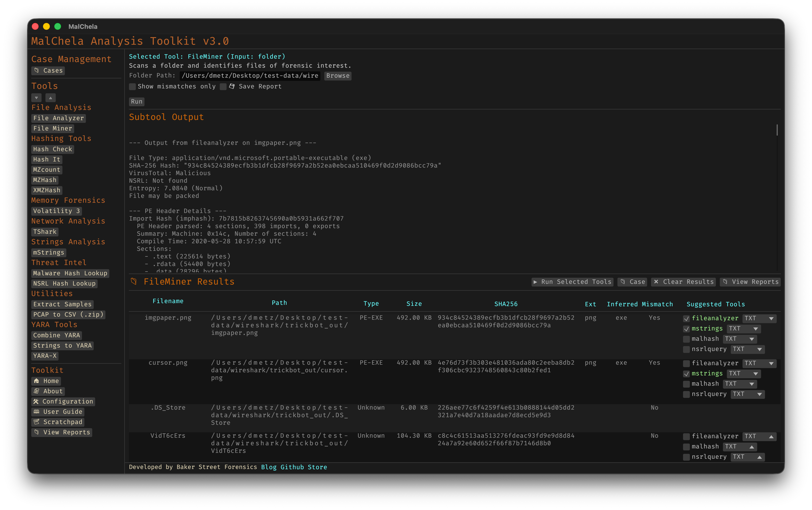Open nsrlquery TXT dropdown for cursor.png
Screen dimensions: 812x510
[748, 394]
